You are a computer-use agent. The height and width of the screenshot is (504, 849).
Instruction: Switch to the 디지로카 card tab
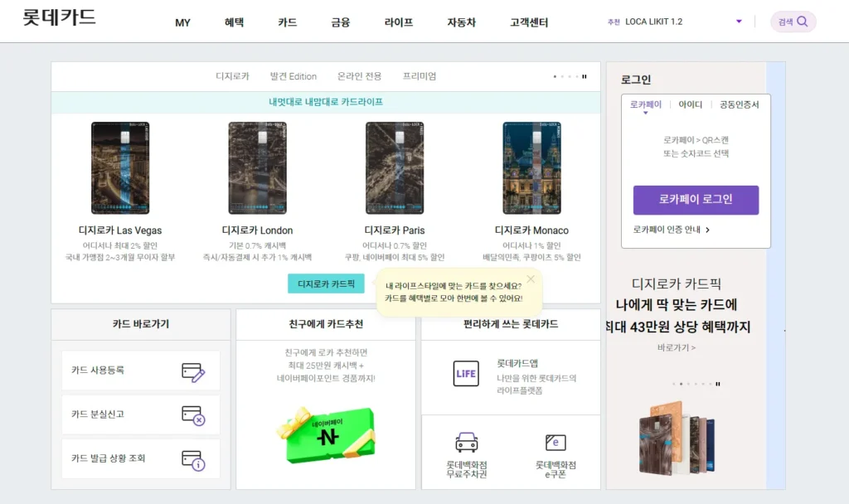tap(232, 76)
